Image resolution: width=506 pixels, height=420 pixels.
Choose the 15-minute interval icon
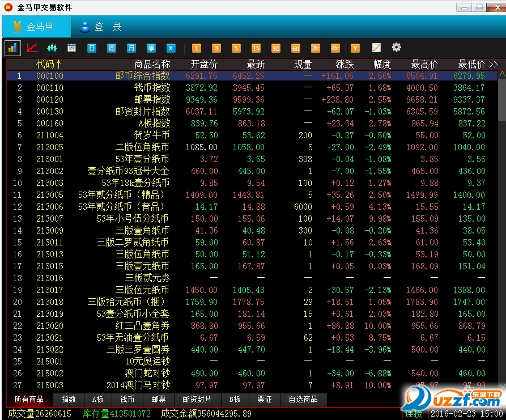[256, 48]
